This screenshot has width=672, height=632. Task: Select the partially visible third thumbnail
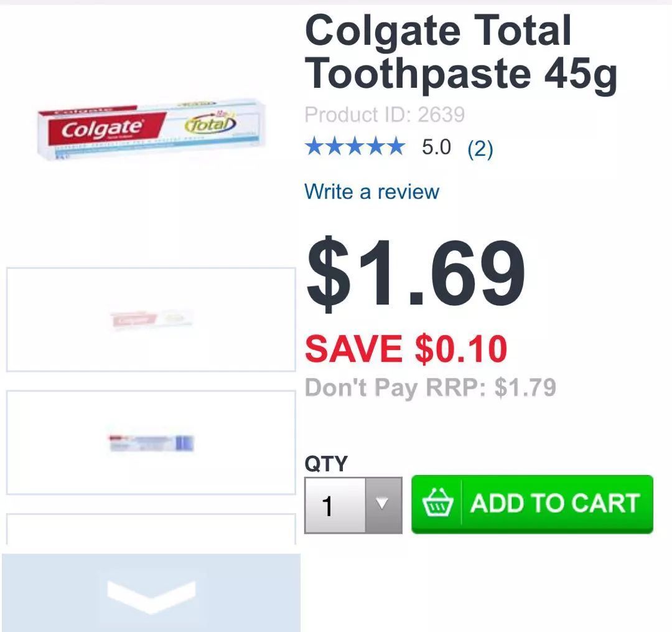pos(151,529)
